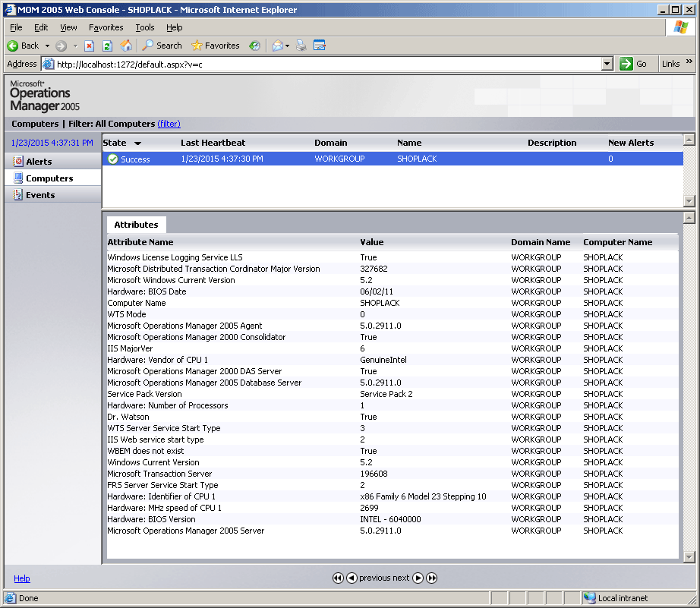Viewport: 700px width, 608px height.
Task: Click value 'INTEL - 6040000'
Action: click(x=390, y=519)
